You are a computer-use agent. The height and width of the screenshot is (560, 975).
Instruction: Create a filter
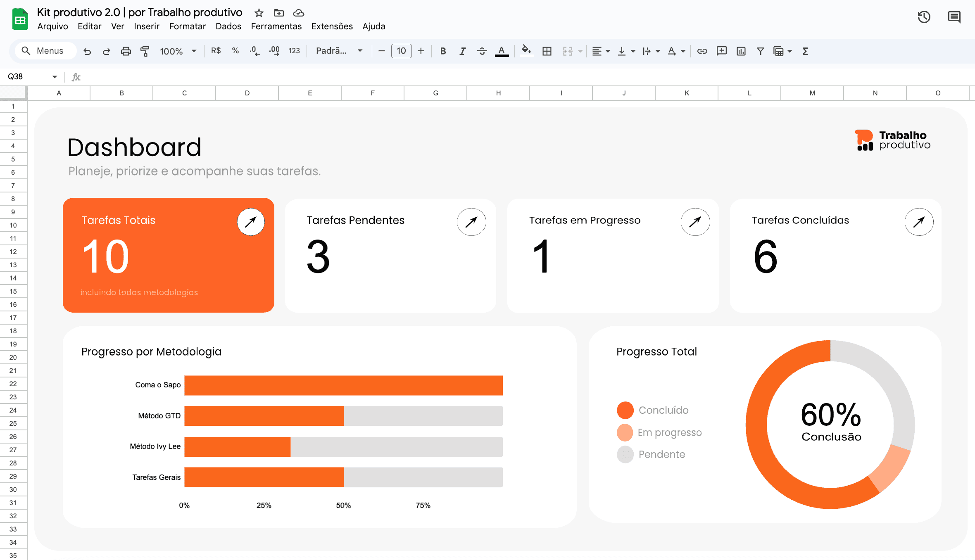(760, 51)
